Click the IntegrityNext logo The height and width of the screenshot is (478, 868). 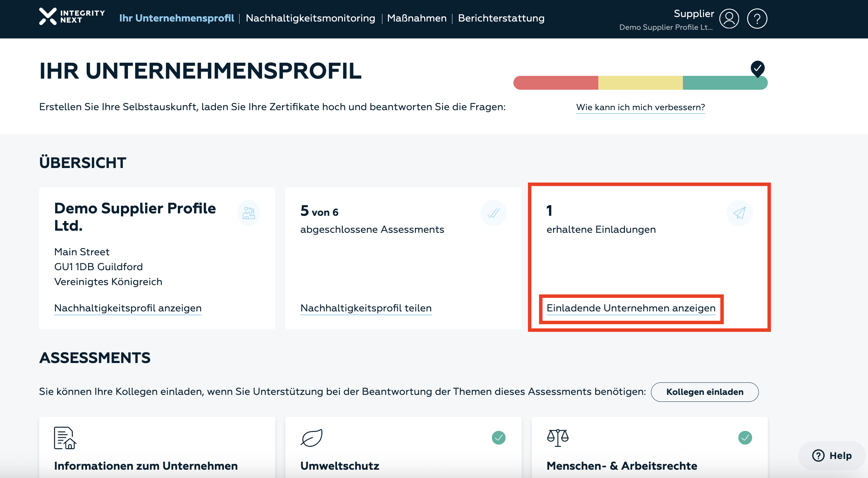(72, 17)
